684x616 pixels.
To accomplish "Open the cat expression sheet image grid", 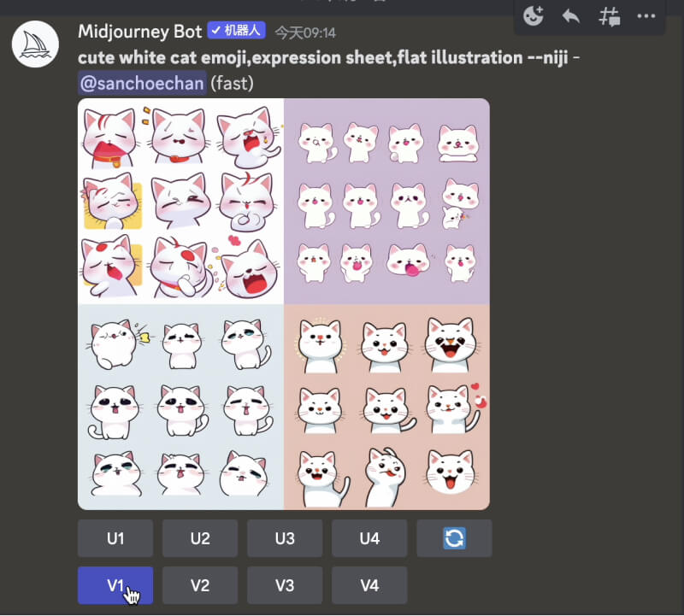I will pos(282,299).
